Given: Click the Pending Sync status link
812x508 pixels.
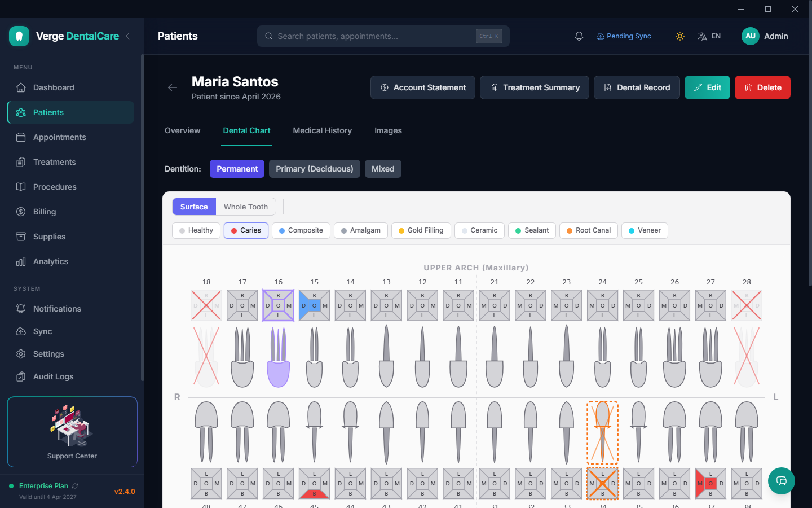Looking at the screenshot, I should point(624,36).
